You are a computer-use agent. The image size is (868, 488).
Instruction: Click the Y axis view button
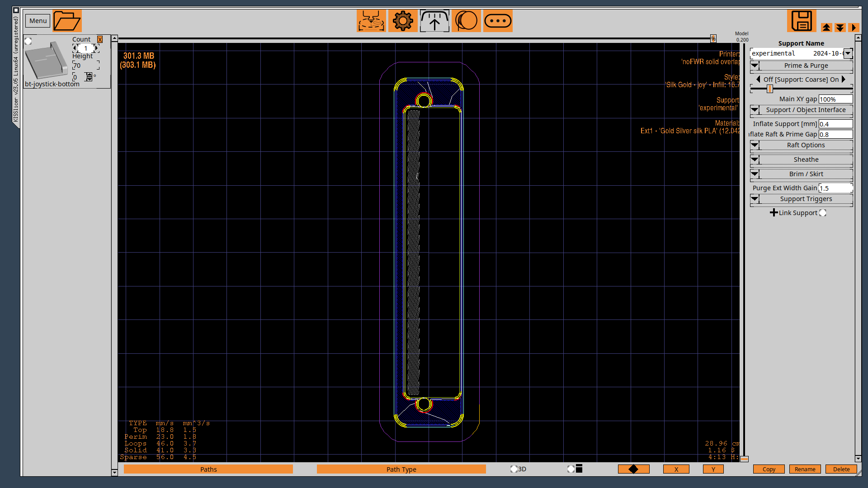coord(713,469)
